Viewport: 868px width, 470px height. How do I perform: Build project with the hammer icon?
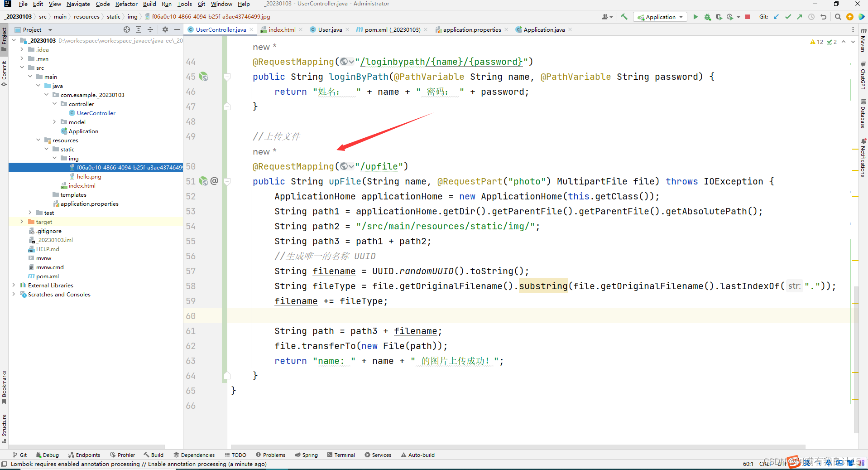624,17
